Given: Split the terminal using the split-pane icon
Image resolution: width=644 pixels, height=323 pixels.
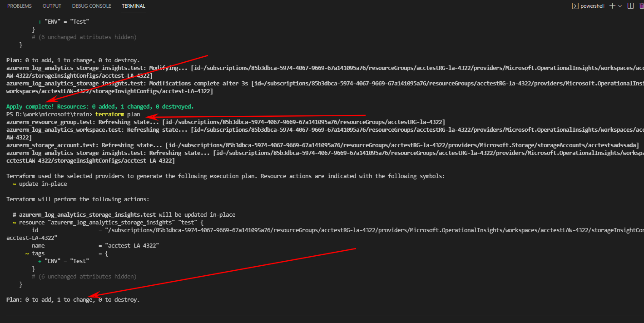Looking at the screenshot, I should click(630, 5).
